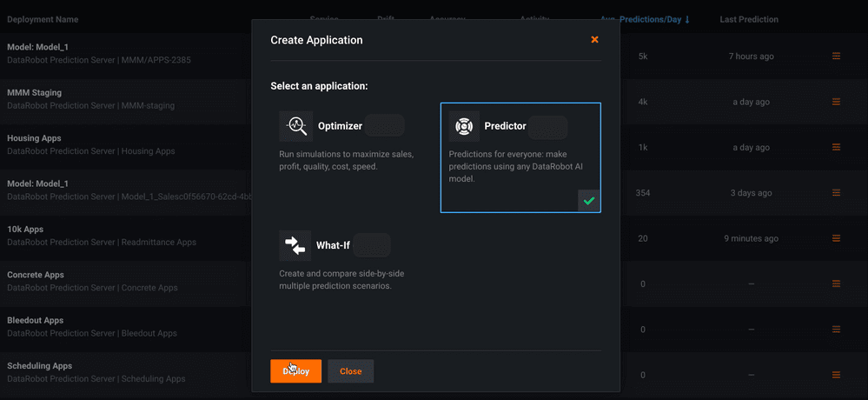Select the Optimizer application title
868x400 pixels.
click(340, 126)
